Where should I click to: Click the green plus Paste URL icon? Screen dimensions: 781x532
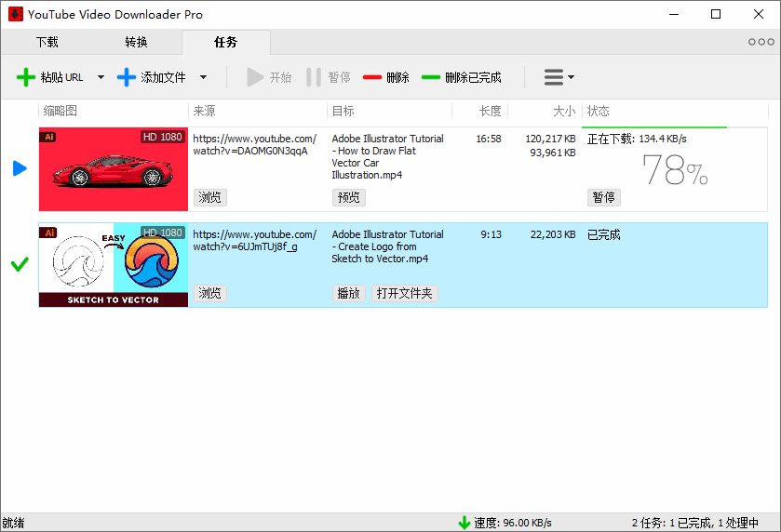pos(26,77)
